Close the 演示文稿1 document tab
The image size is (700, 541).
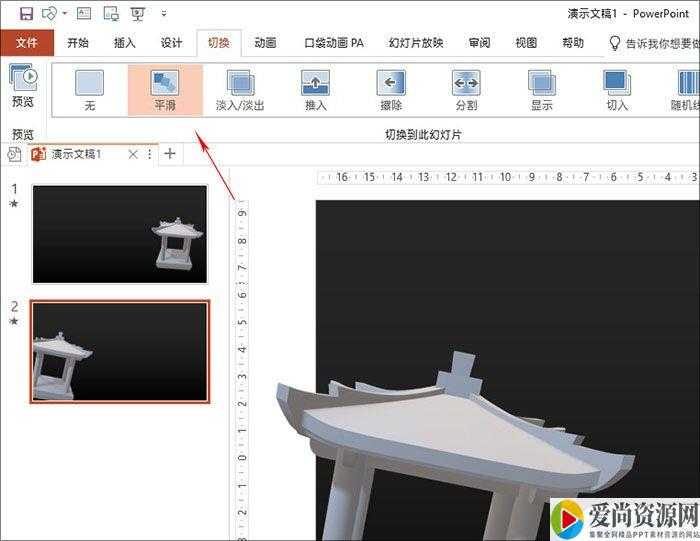(133, 154)
